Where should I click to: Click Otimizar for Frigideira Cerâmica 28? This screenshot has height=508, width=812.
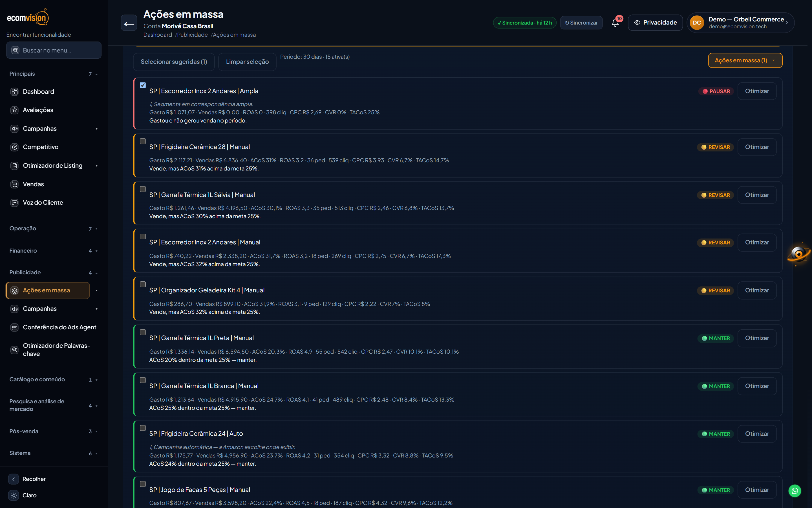click(757, 147)
